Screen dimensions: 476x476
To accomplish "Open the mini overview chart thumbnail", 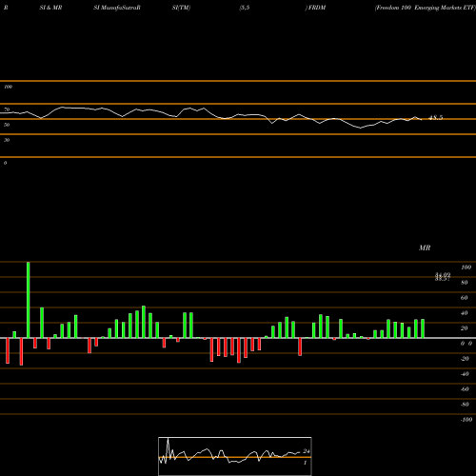I will click(x=235, y=456).
